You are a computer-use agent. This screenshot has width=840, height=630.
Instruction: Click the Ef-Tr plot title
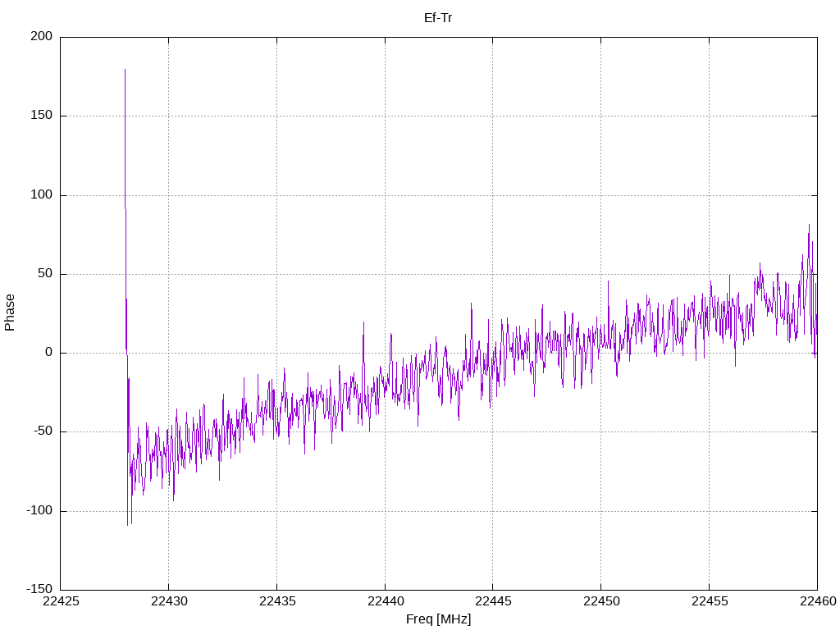click(x=438, y=18)
